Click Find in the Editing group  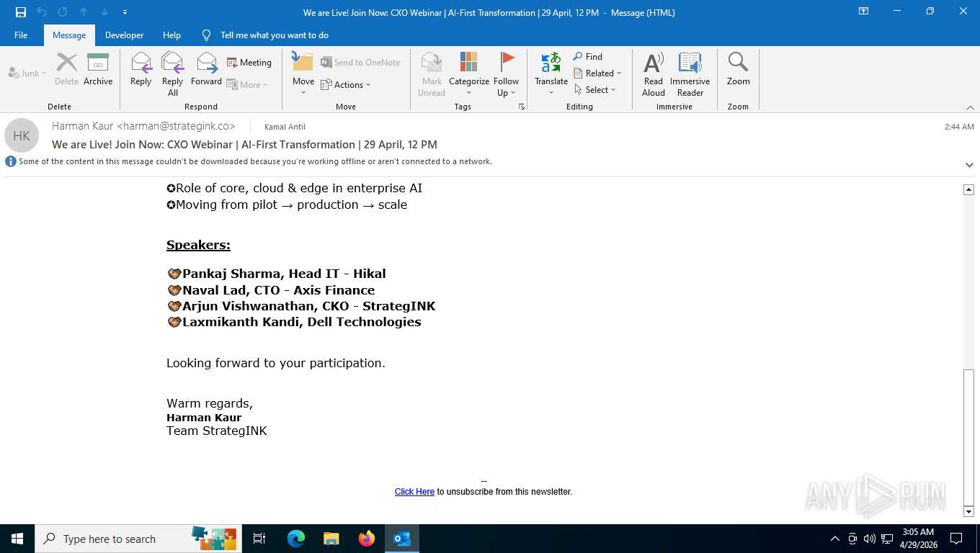[x=588, y=56]
